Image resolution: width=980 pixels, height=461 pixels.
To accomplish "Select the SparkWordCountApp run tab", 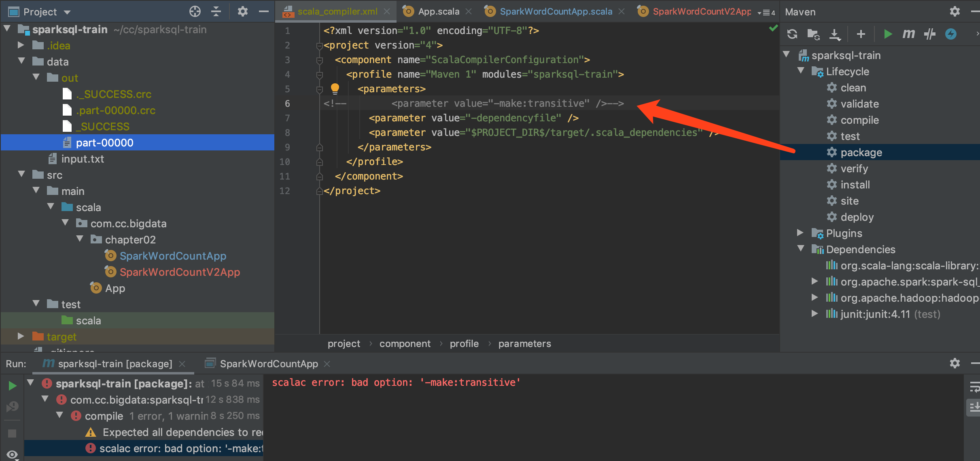I will (269, 364).
